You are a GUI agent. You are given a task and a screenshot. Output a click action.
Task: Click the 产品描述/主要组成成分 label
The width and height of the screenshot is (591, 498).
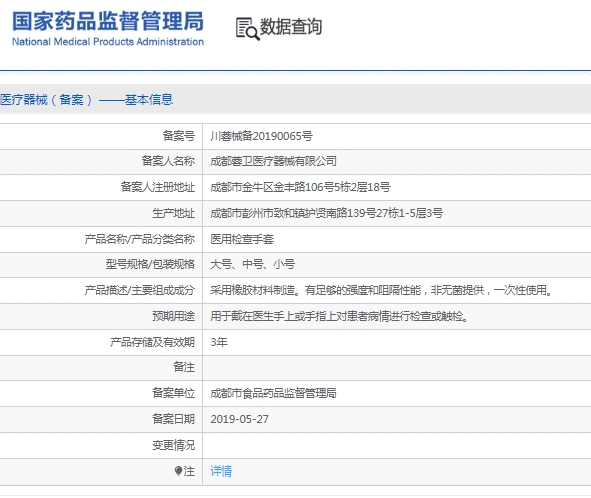pos(140,290)
